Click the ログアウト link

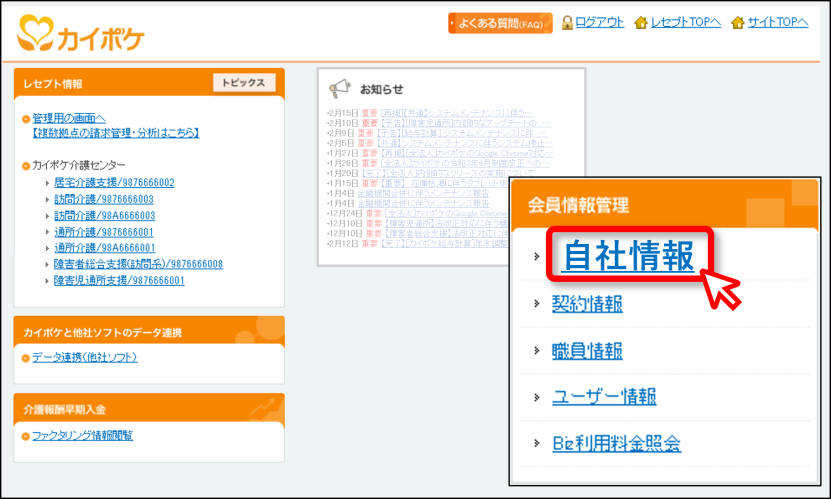point(599,22)
